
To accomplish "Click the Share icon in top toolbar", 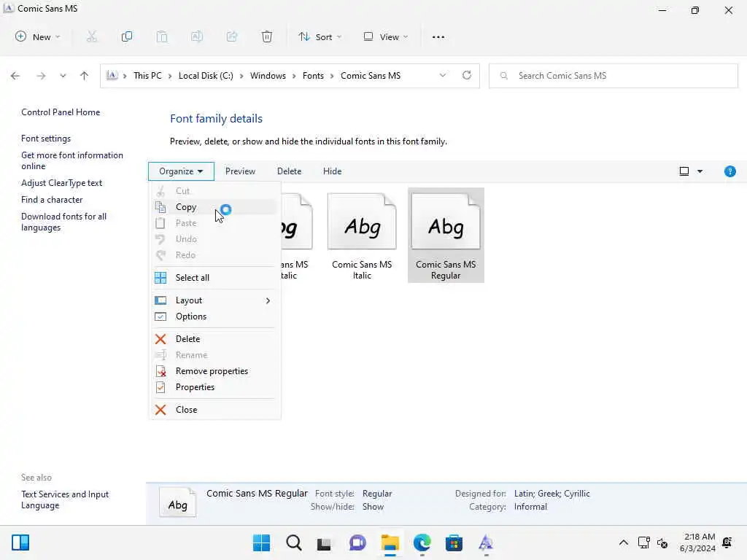I will (x=232, y=36).
